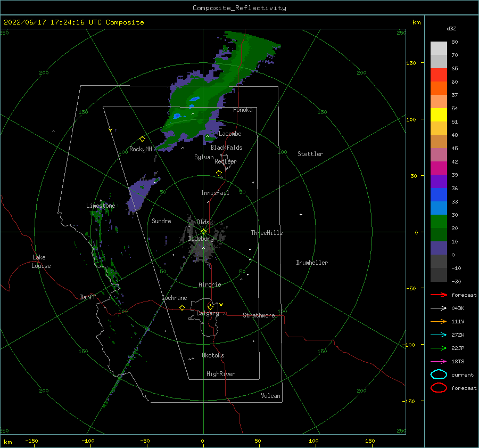Click the yellow diamond marker near RockyMH

[x=142, y=139]
